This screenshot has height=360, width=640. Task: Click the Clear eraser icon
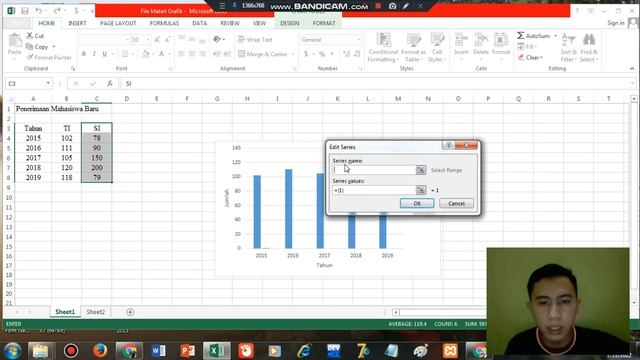521,58
